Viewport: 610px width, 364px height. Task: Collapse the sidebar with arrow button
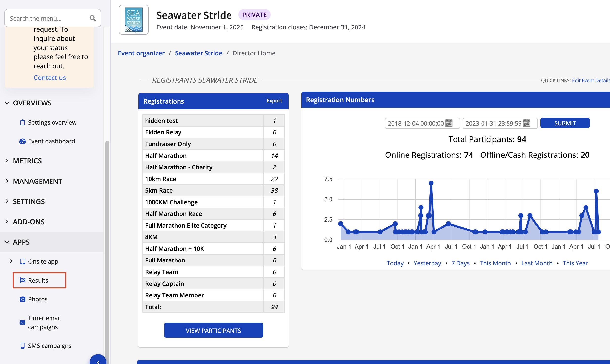(98, 361)
